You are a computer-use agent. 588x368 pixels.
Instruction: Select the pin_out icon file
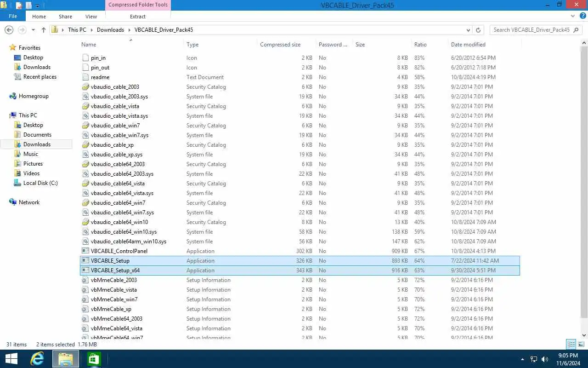85,68
